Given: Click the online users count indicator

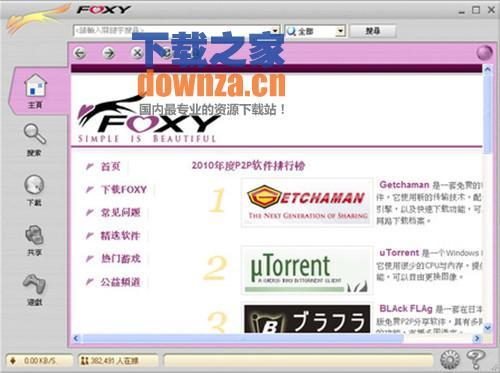Looking at the screenshot, I should point(118,361).
